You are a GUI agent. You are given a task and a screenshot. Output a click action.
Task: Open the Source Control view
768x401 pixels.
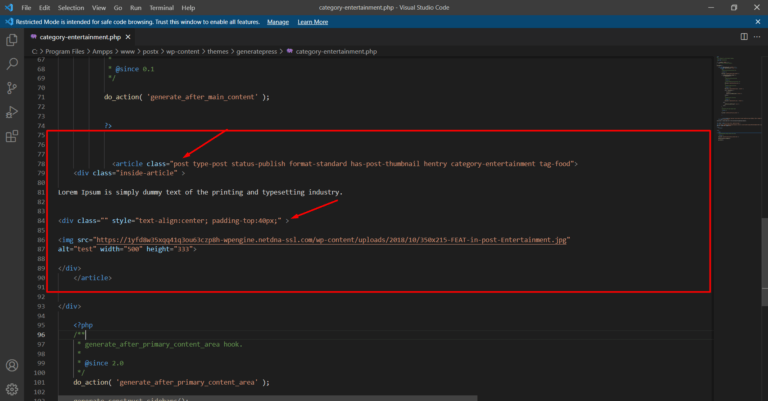coord(12,88)
